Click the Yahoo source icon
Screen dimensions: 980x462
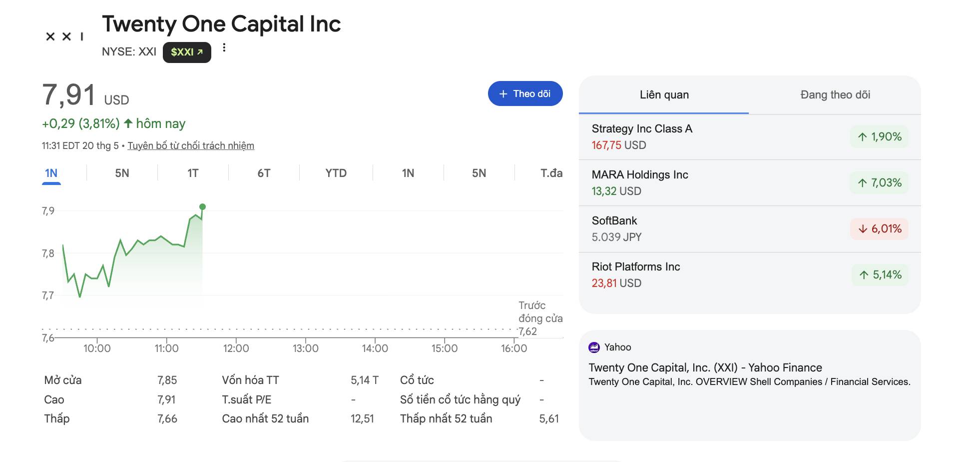[x=594, y=347]
